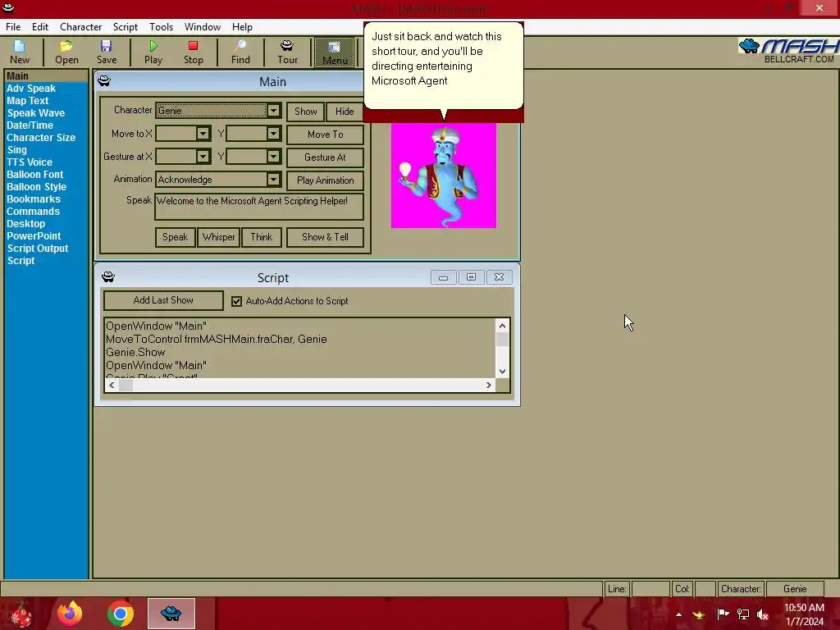Expand the Move to Y dropdown
Image resolution: width=840 pixels, height=630 pixels.
pyautogui.click(x=273, y=134)
